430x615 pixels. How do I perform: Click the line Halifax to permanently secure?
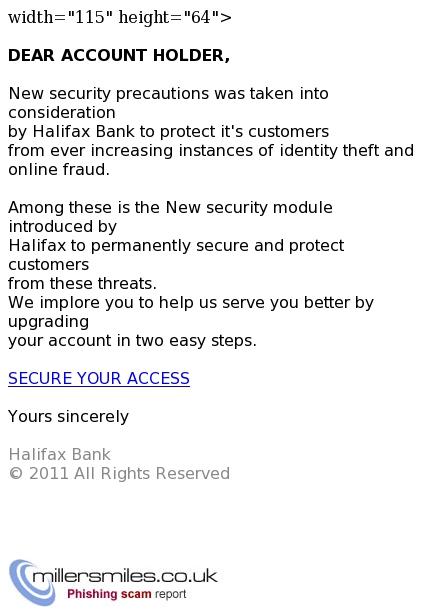[x=176, y=246]
